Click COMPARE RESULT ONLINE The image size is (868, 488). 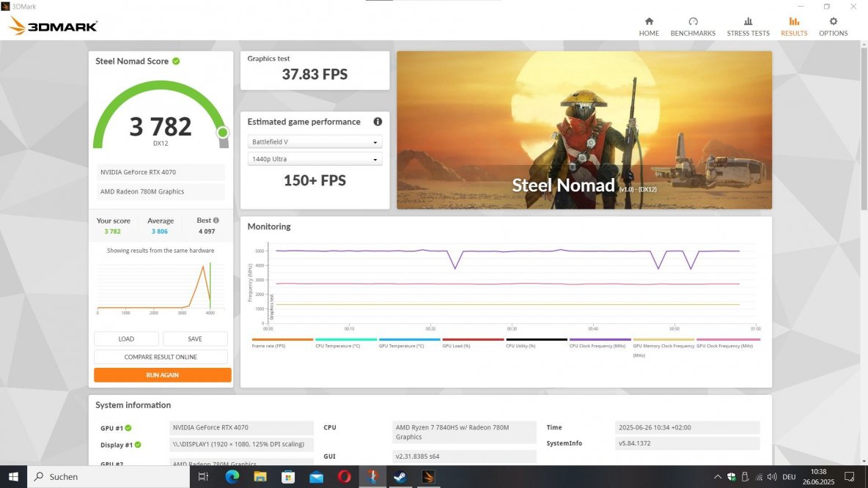click(161, 356)
